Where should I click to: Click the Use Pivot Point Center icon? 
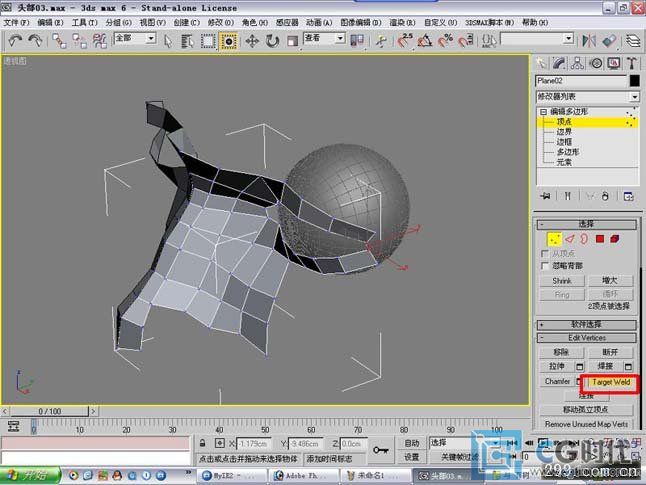click(x=357, y=40)
